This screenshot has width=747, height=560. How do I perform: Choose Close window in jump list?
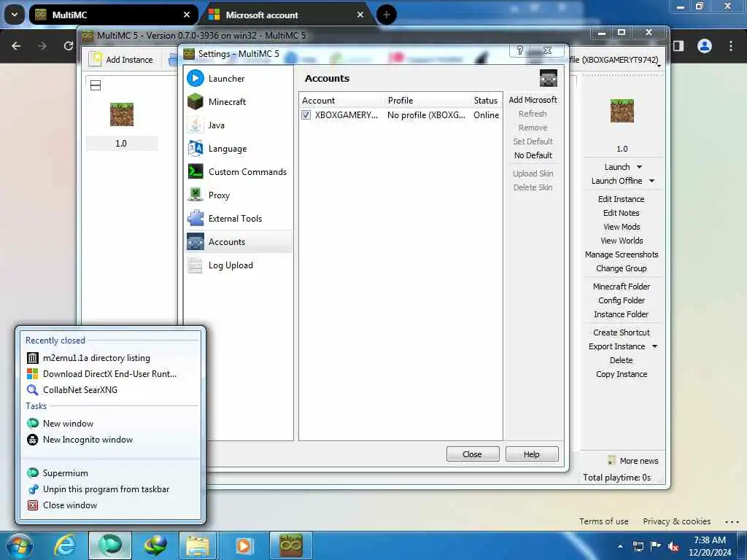[111, 505]
